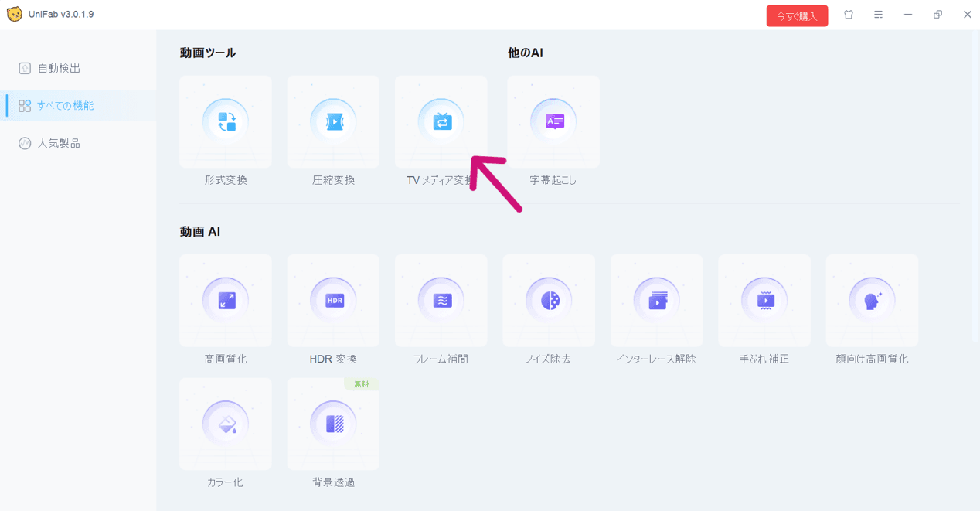Start the 字幕起こし subtitle AI tool
The width and height of the screenshot is (980, 511).
(x=553, y=121)
